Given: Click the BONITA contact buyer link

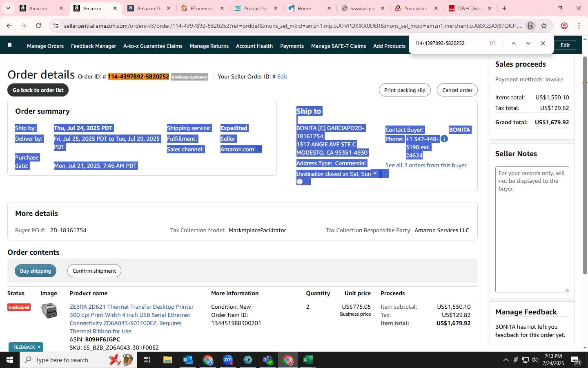Looking at the screenshot, I should click(460, 130).
